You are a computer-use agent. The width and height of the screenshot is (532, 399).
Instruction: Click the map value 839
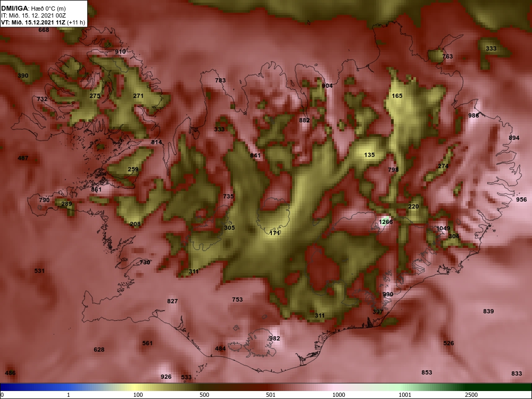(488, 311)
